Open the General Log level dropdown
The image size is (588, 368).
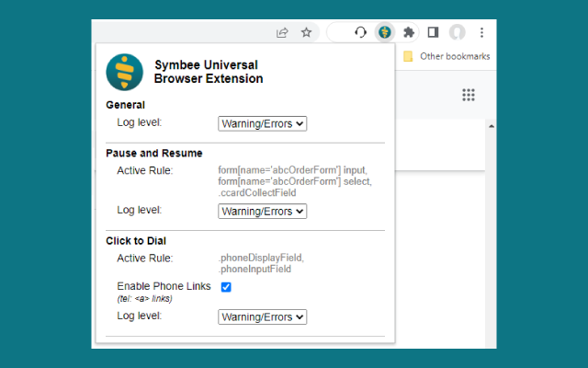click(x=263, y=123)
